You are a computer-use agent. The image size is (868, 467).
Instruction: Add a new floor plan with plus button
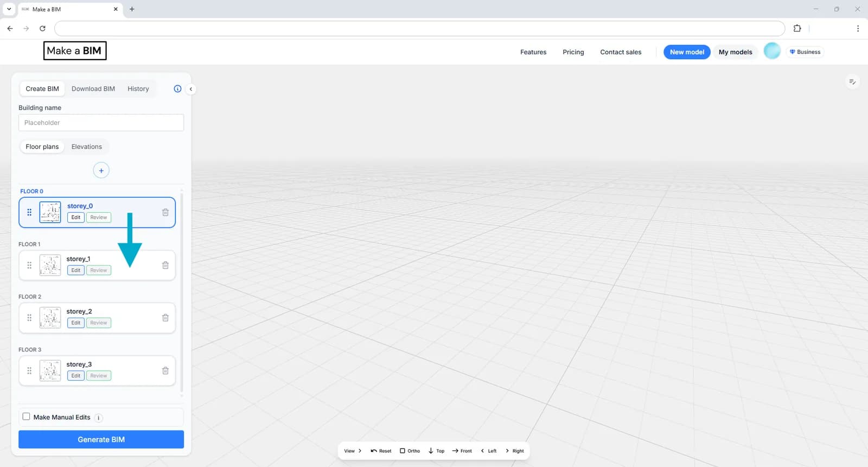tap(101, 171)
